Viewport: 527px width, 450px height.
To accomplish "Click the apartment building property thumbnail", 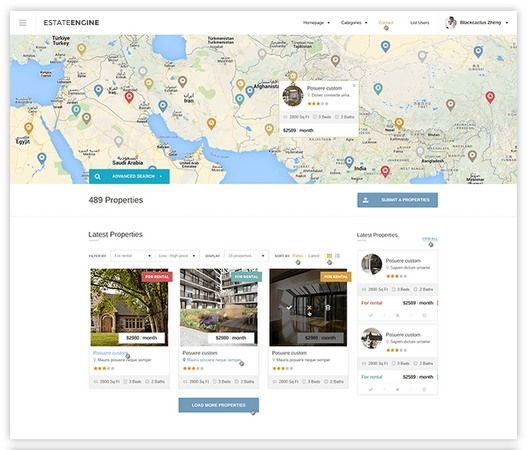I will pos(218,307).
